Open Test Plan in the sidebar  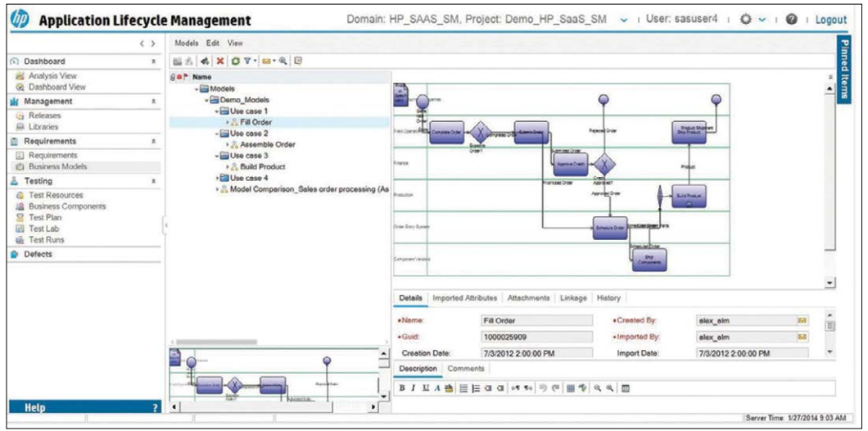click(x=45, y=218)
